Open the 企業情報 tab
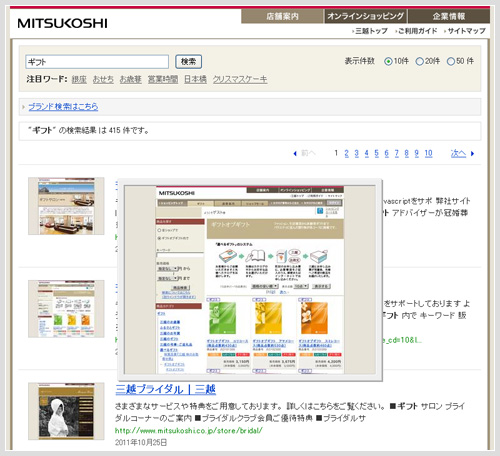 point(449,16)
